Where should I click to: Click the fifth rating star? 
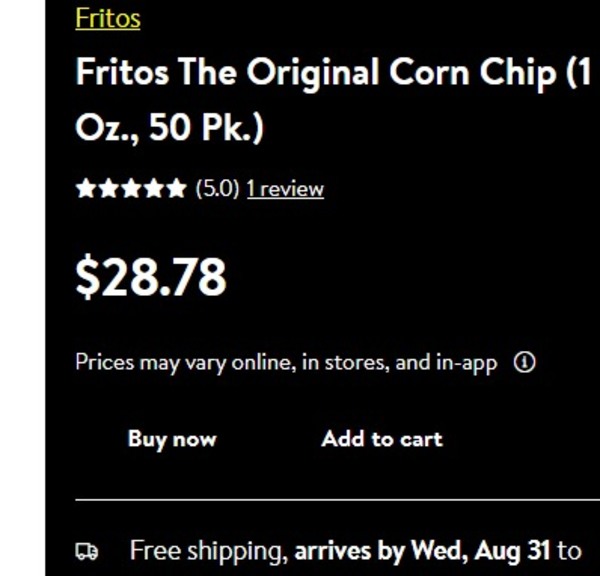coord(176,189)
